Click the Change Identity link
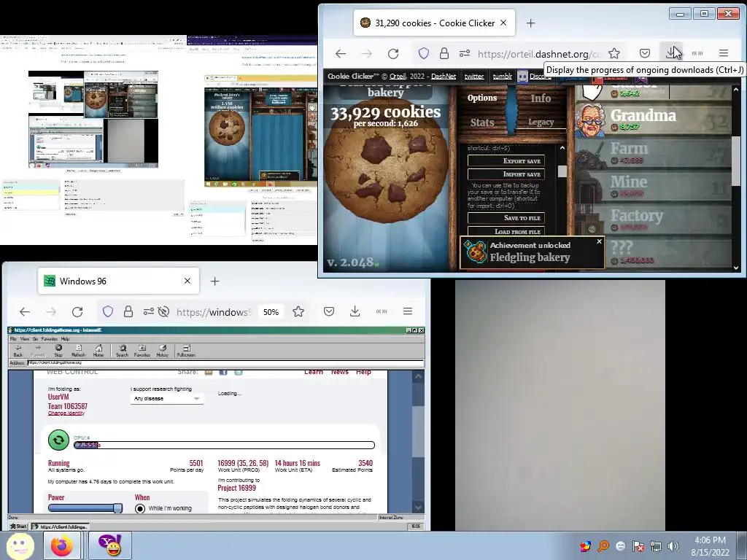 pyautogui.click(x=66, y=413)
